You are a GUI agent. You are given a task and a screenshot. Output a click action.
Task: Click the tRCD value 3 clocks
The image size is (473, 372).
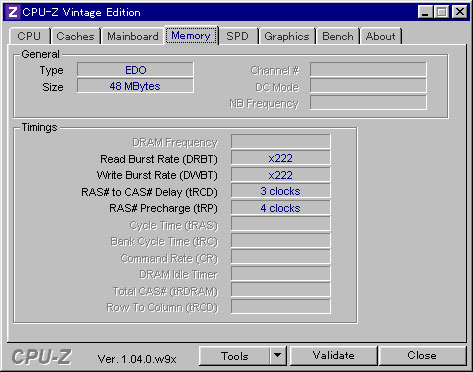coord(281,191)
